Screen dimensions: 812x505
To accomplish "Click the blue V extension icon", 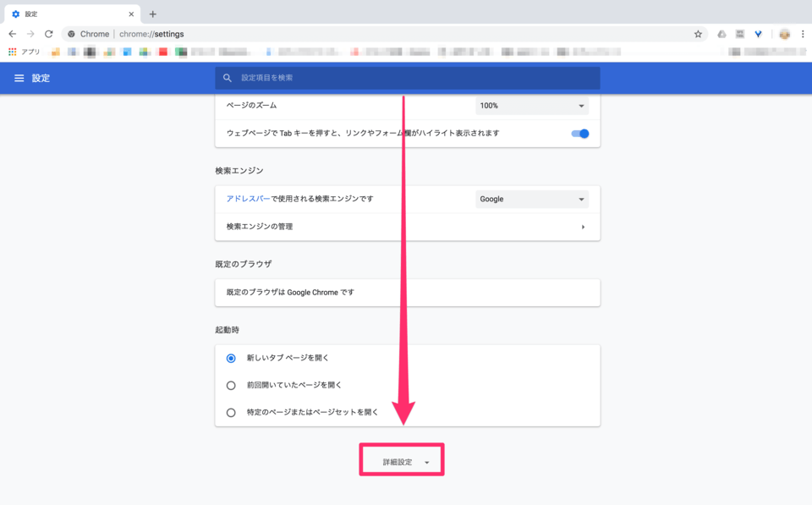I will click(758, 34).
